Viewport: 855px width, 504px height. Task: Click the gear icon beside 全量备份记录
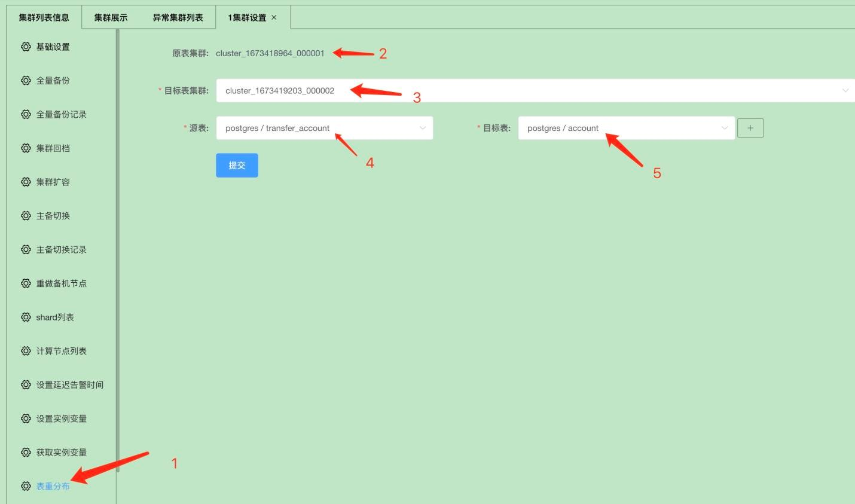pos(26,114)
